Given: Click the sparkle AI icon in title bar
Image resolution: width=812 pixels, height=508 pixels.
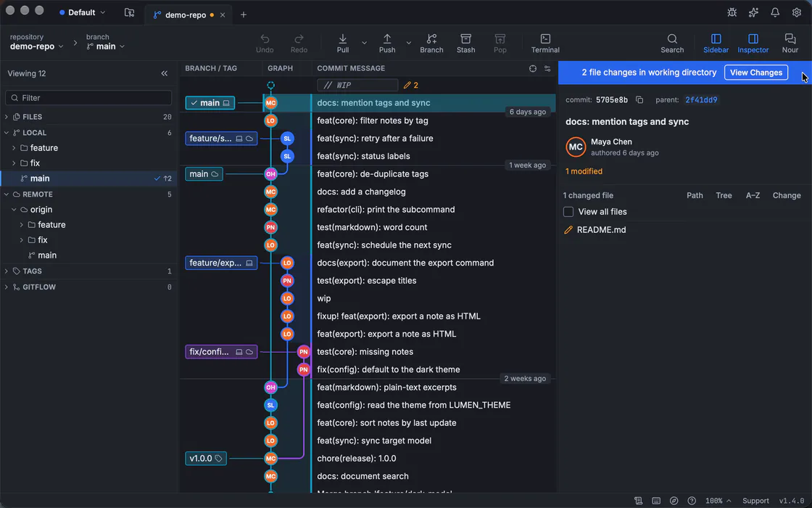Looking at the screenshot, I should pos(753,12).
